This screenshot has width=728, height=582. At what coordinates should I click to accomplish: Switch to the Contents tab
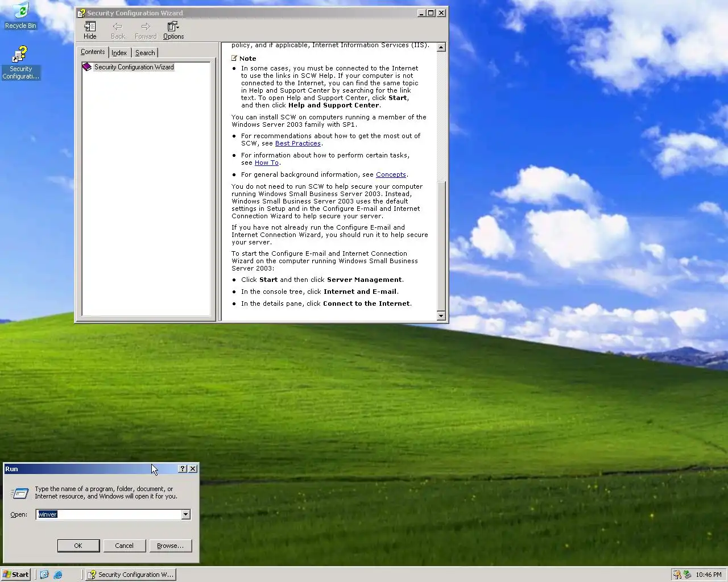coord(93,52)
